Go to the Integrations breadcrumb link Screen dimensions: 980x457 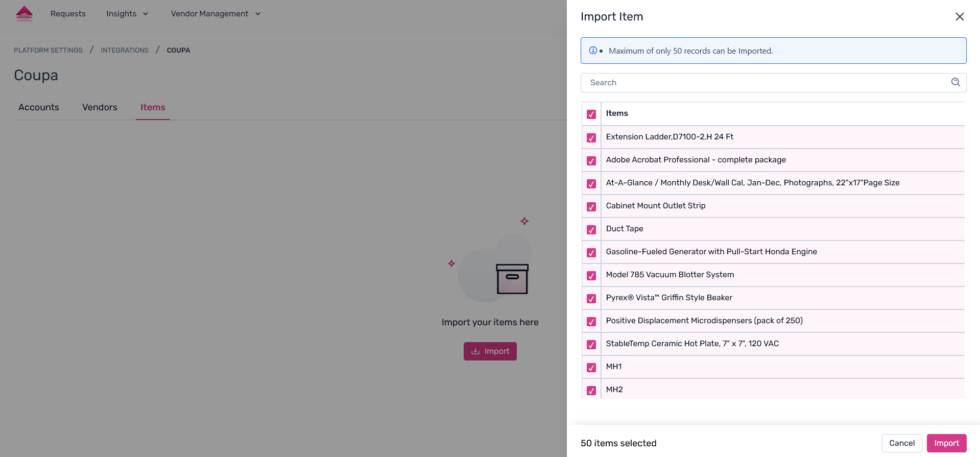[125, 50]
